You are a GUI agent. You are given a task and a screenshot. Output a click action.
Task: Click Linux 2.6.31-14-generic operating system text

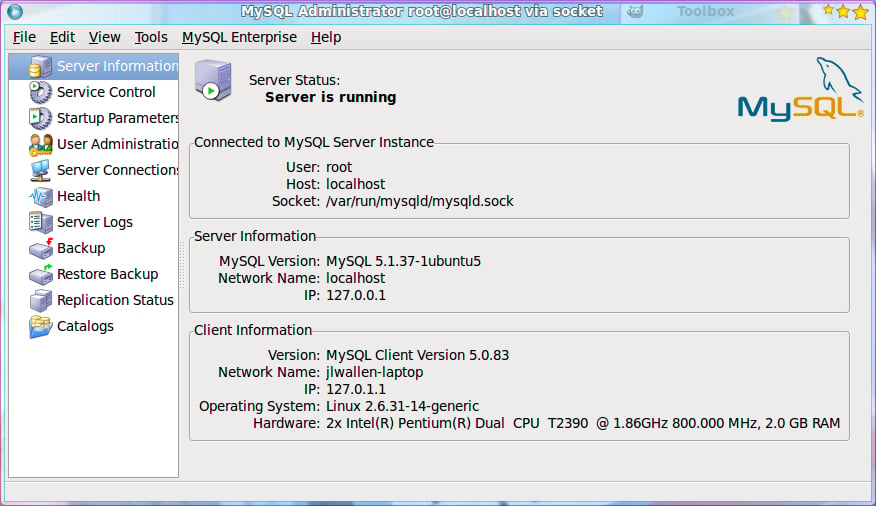(402, 406)
